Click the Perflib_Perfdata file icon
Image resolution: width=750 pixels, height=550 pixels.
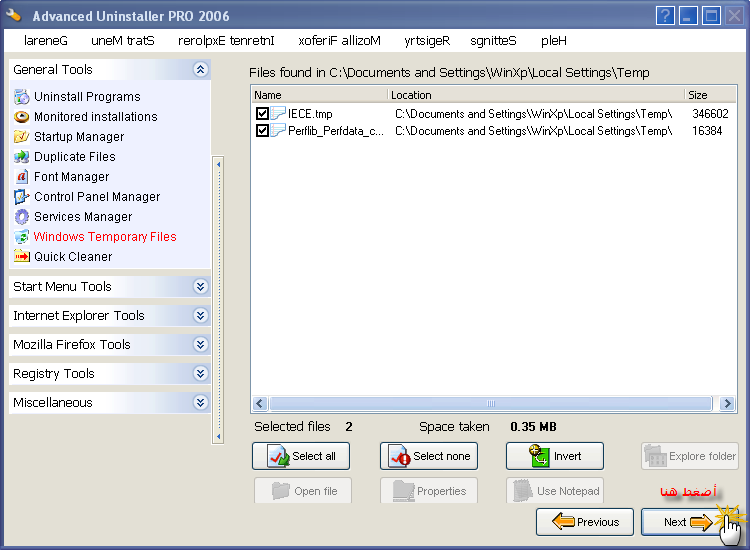278,131
